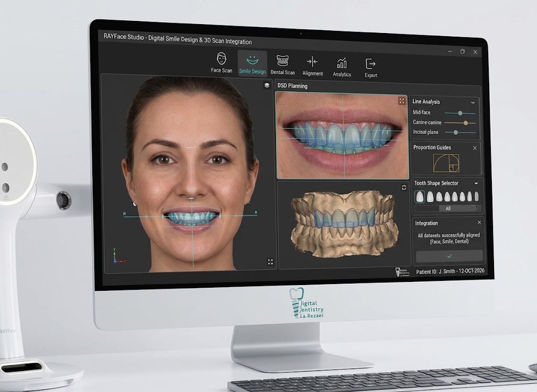The width and height of the screenshot is (537, 392).
Task: Select the fourth tooth shape
Action: click(x=447, y=197)
